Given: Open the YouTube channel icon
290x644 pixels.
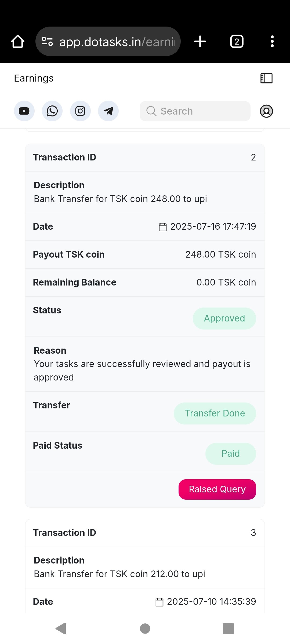Looking at the screenshot, I should point(24,111).
